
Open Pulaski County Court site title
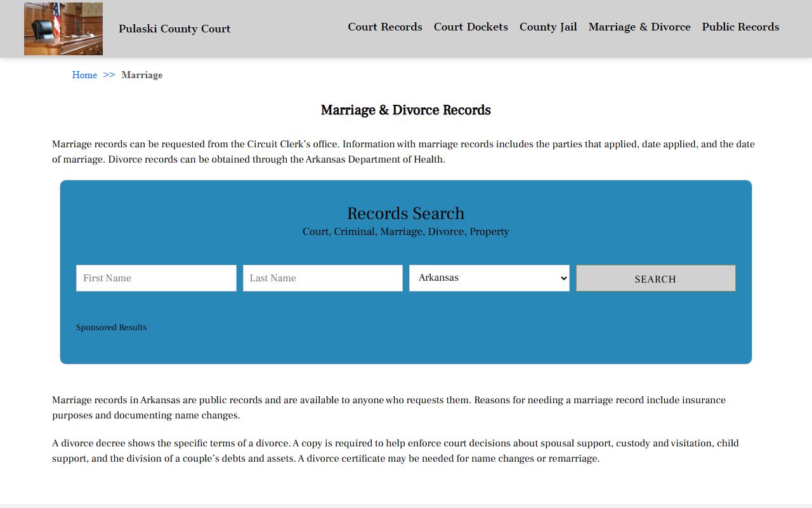174,29
